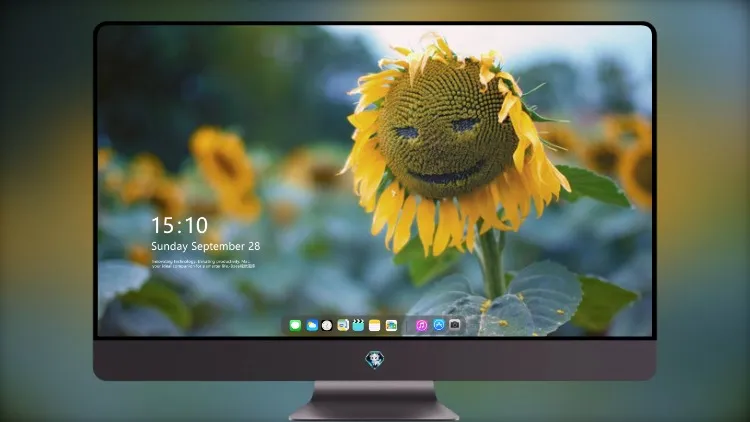
Task: Open the Weather app with cloud icon
Action: [x=312, y=325]
